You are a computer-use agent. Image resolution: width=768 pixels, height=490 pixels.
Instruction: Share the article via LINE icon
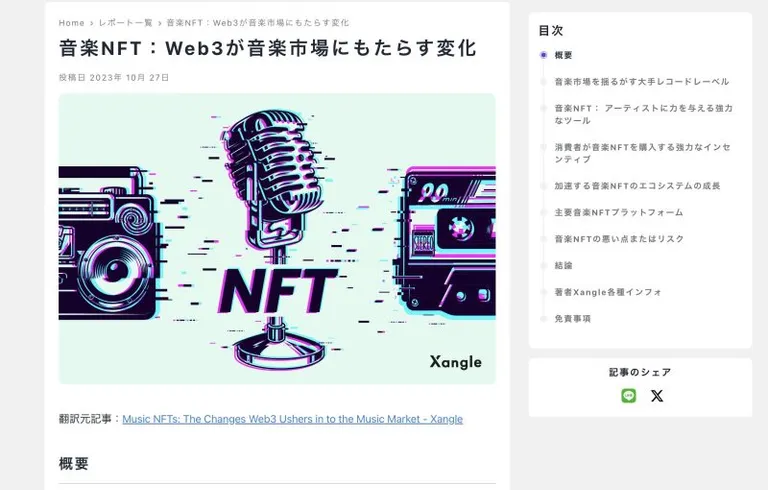[628, 395]
